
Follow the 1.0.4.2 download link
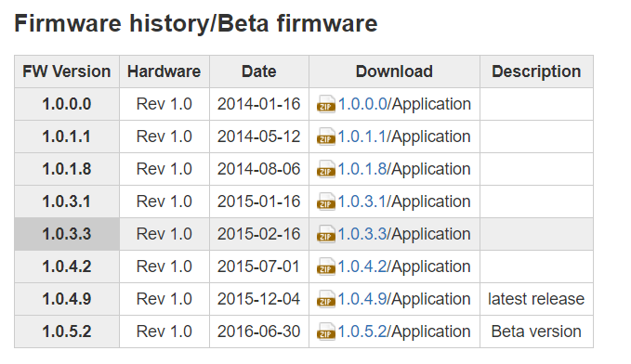coord(362,267)
